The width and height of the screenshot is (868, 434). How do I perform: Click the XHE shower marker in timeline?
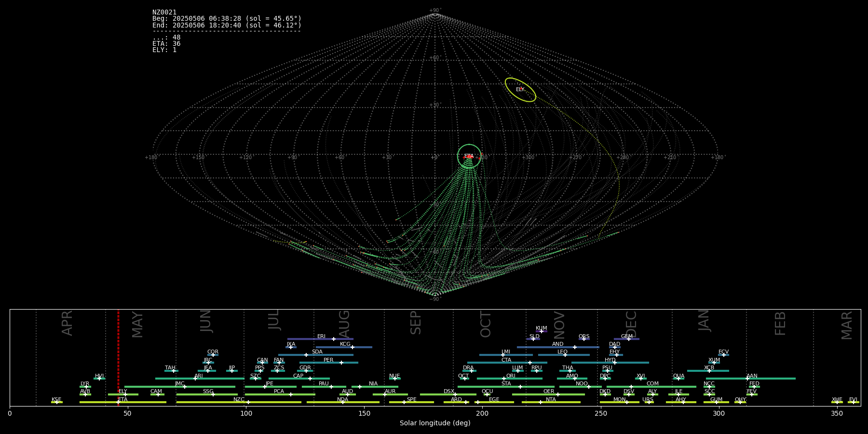click(837, 402)
